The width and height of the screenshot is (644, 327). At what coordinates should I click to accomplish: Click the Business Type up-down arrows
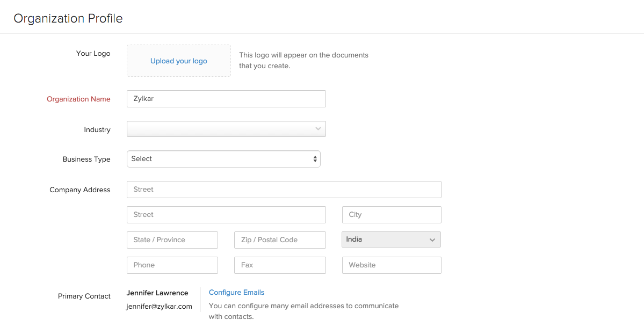pos(315,159)
